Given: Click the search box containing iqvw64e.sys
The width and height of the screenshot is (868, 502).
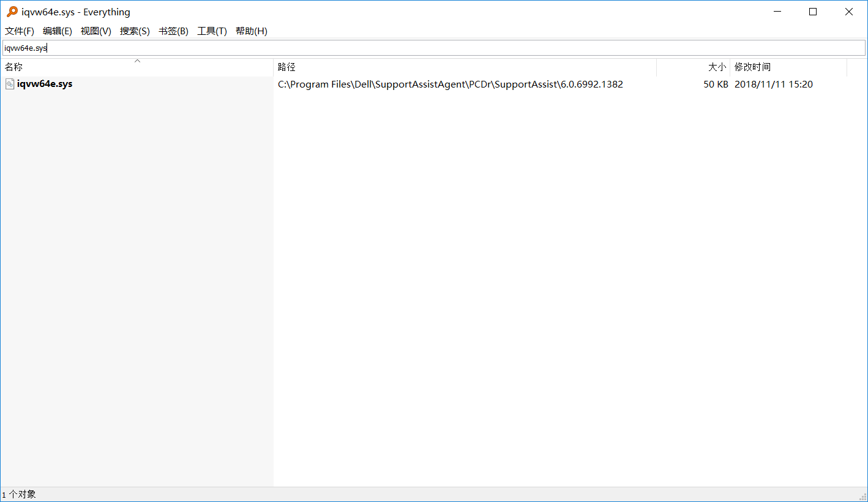Looking at the screenshot, I should point(434,48).
